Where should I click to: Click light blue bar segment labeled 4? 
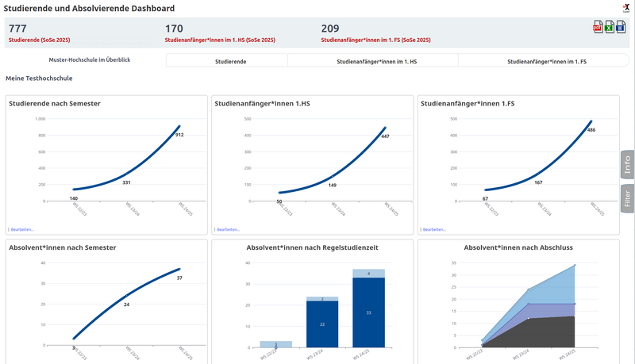click(x=368, y=273)
